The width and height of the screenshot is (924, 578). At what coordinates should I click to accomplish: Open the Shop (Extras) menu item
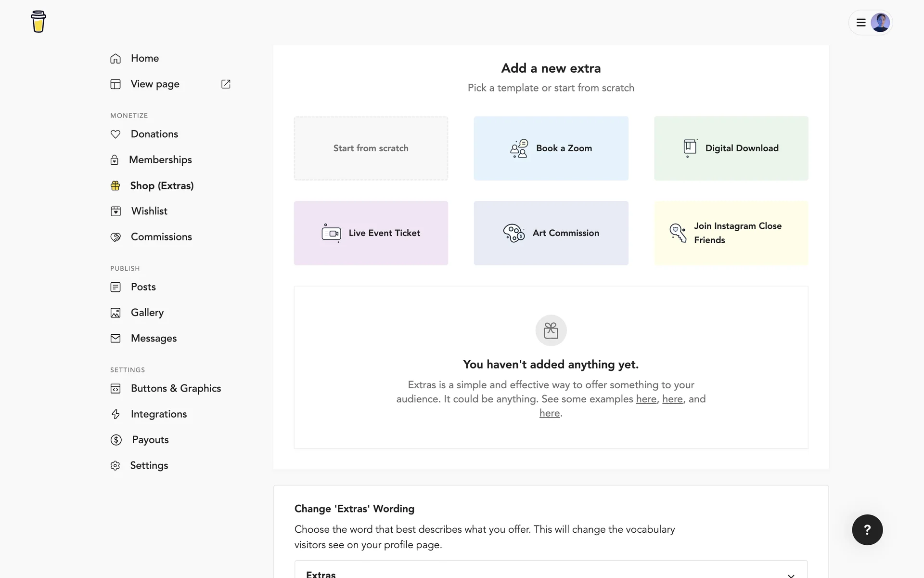coord(162,186)
